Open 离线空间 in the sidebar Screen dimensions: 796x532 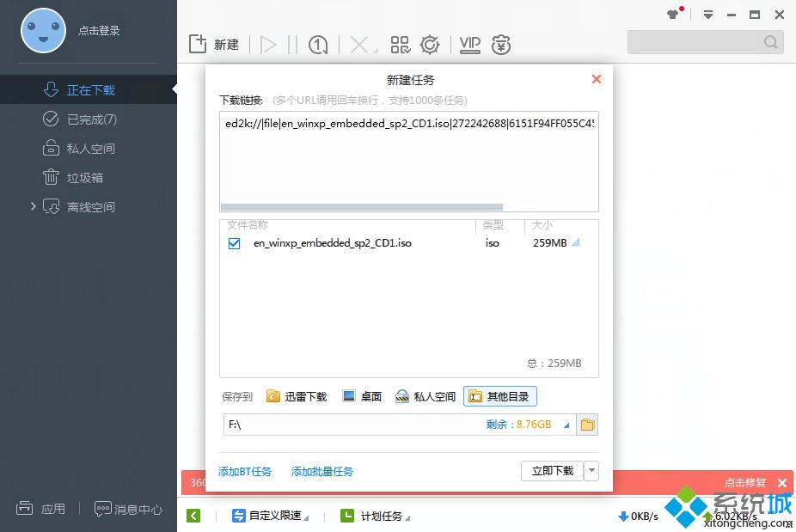point(89,206)
